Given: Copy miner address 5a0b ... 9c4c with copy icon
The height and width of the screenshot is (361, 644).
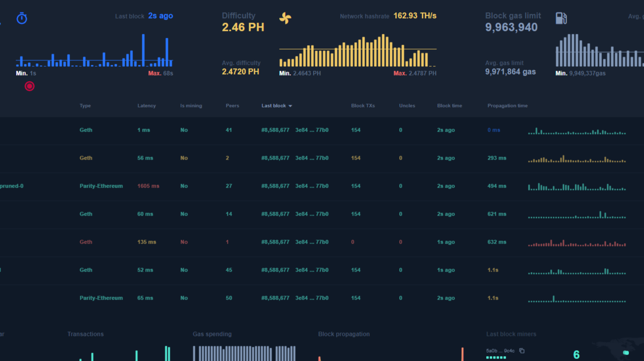Looking at the screenshot, I should [x=522, y=351].
